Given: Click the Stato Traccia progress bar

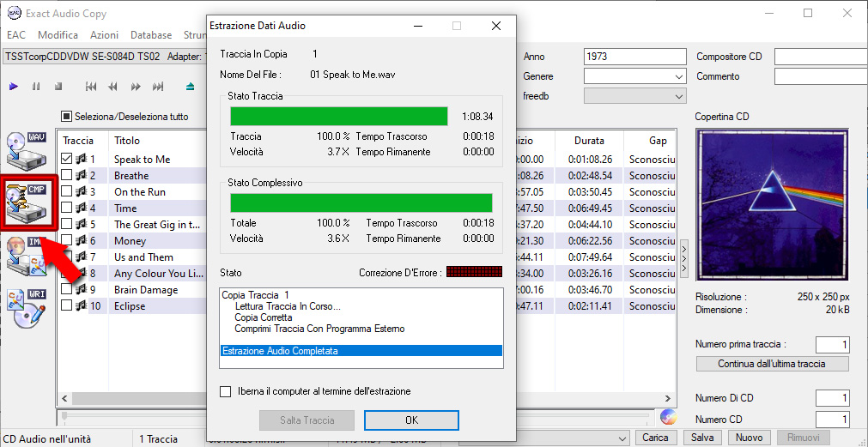Looking at the screenshot, I should (339, 116).
